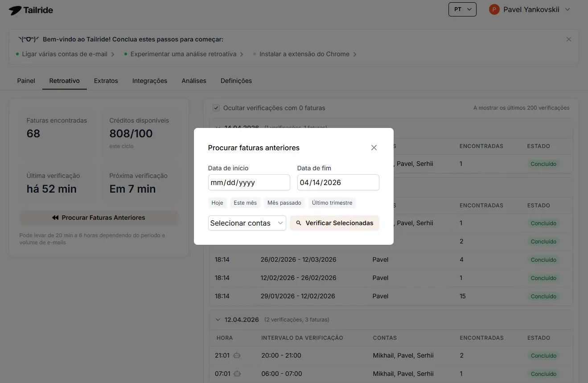Image resolution: width=588 pixels, height=383 pixels.
Task: Close the Procurar faturas anteriores dialog
Action: pyautogui.click(x=374, y=148)
